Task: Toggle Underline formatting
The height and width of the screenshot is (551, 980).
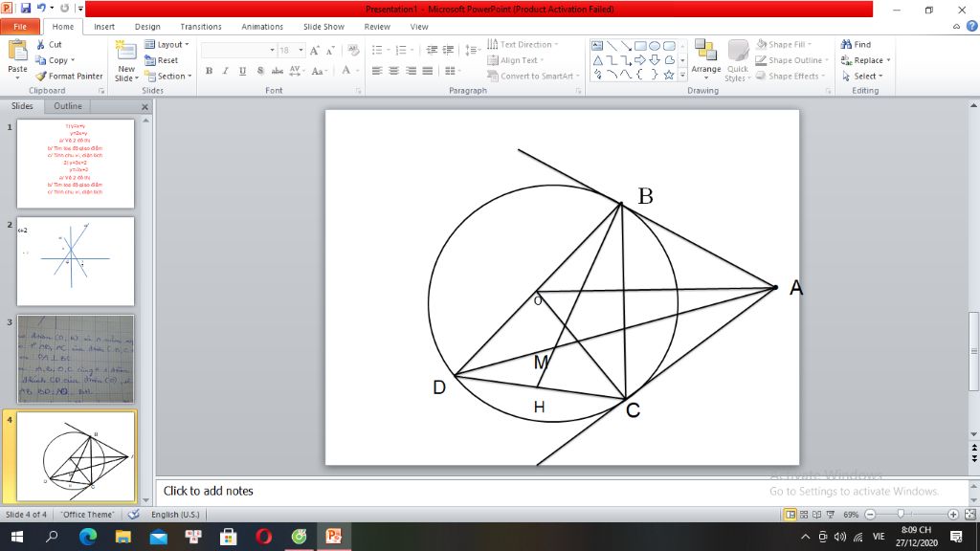Action: 242,71
